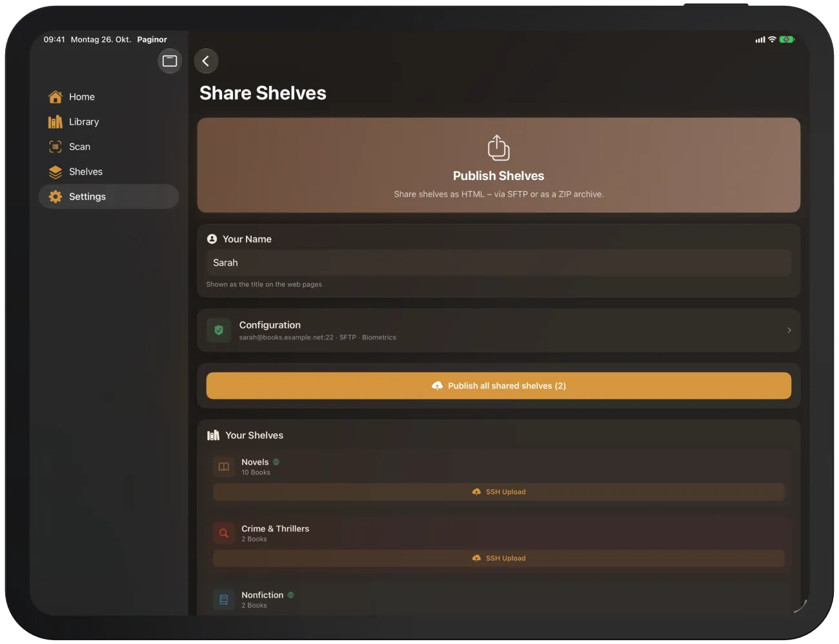Expand Configuration via its right chevron
Viewport: 839px width, 644px height.
pos(789,330)
